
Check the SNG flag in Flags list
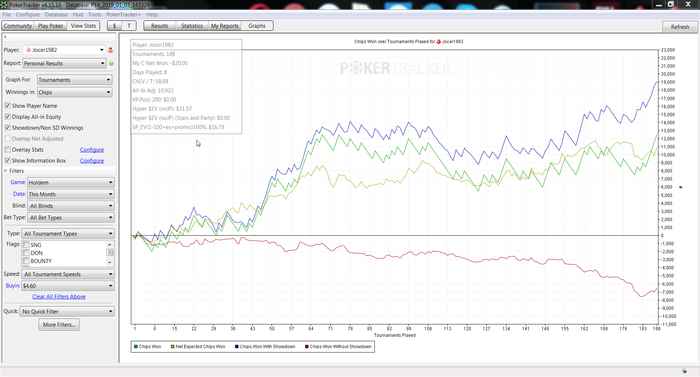tap(26, 245)
